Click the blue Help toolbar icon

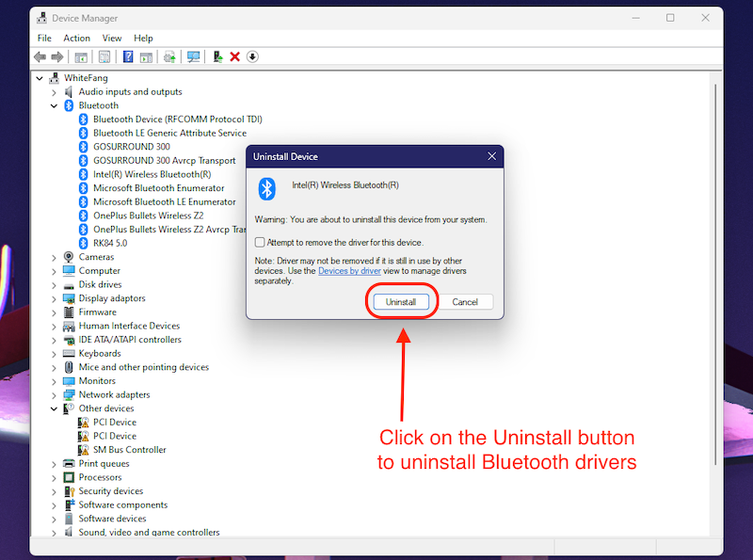[x=128, y=56]
